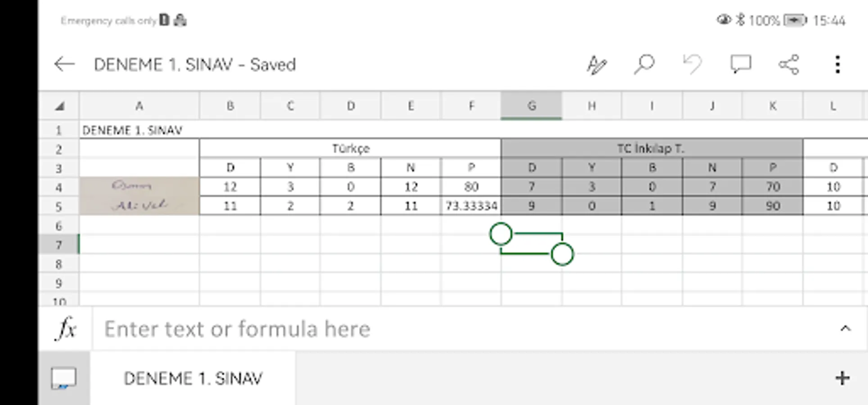Undo the last action
The image size is (868, 405).
click(692, 64)
